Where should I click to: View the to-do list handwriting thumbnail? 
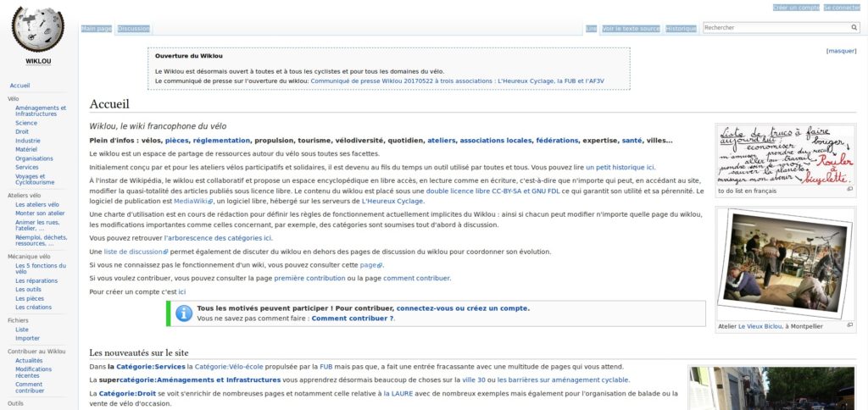[786, 155]
